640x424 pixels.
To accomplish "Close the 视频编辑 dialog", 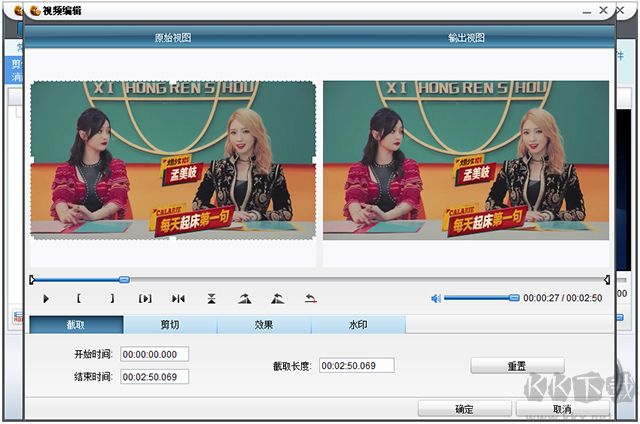I will click(x=603, y=10).
